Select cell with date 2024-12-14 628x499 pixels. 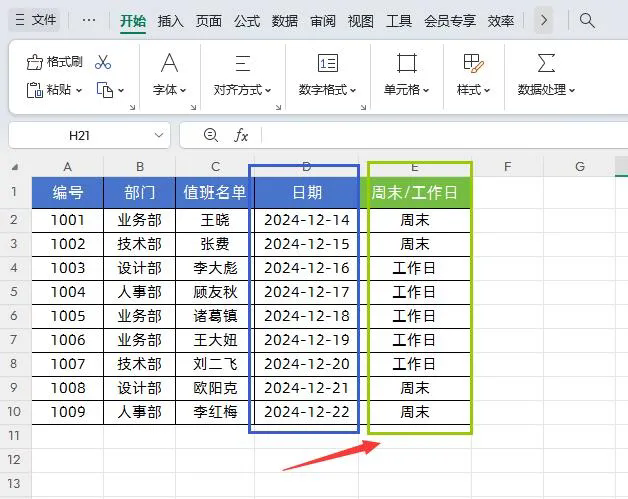pyautogui.click(x=306, y=220)
